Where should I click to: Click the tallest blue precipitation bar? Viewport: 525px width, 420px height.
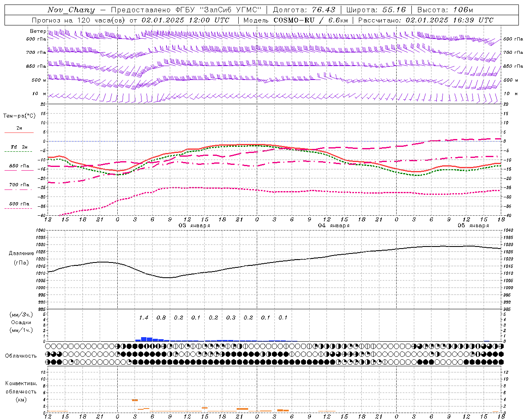pyautogui.click(x=144, y=339)
